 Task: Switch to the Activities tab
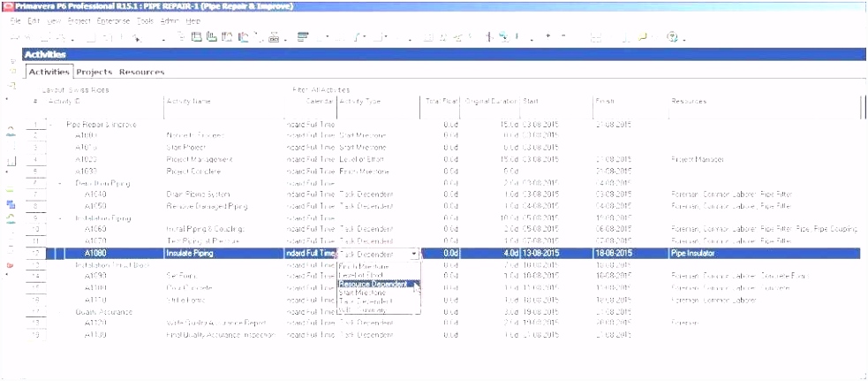pos(49,72)
